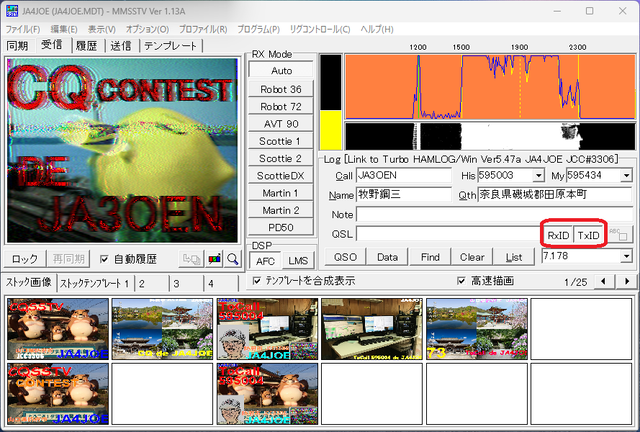Select CQSSTV CONTEST stock image thumbnail
The image size is (640, 432).
(58, 394)
